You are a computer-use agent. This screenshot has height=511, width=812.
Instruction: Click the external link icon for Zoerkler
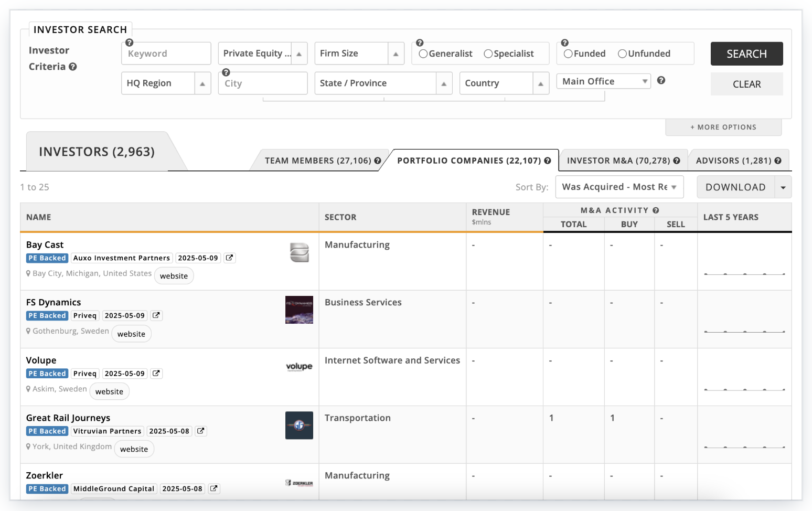(x=213, y=488)
